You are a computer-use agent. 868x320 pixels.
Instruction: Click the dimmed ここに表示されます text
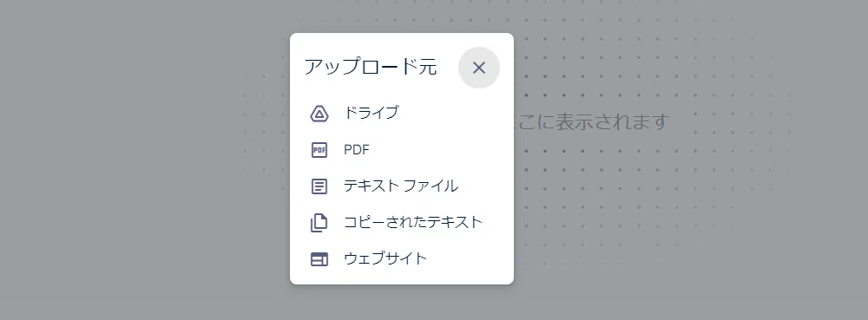pyautogui.click(x=592, y=121)
